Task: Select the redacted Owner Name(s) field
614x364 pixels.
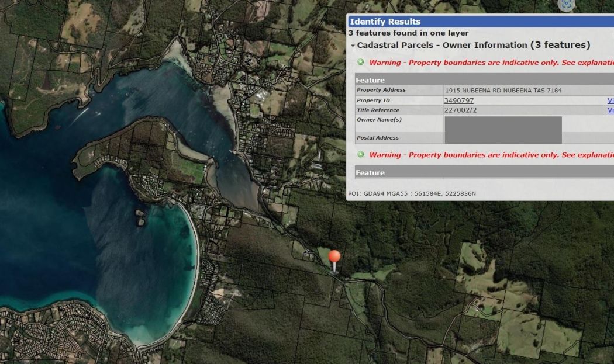Action: tap(503, 124)
